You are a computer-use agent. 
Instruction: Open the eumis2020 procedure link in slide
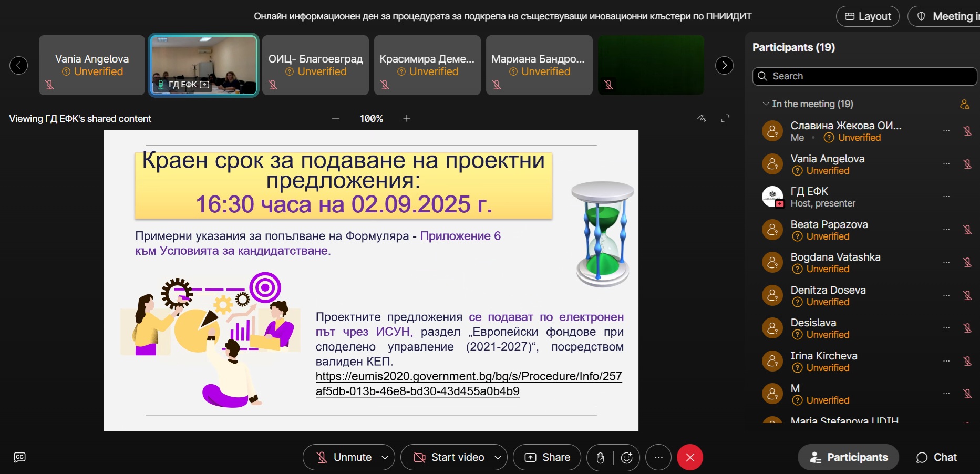pyautogui.click(x=469, y=384)
